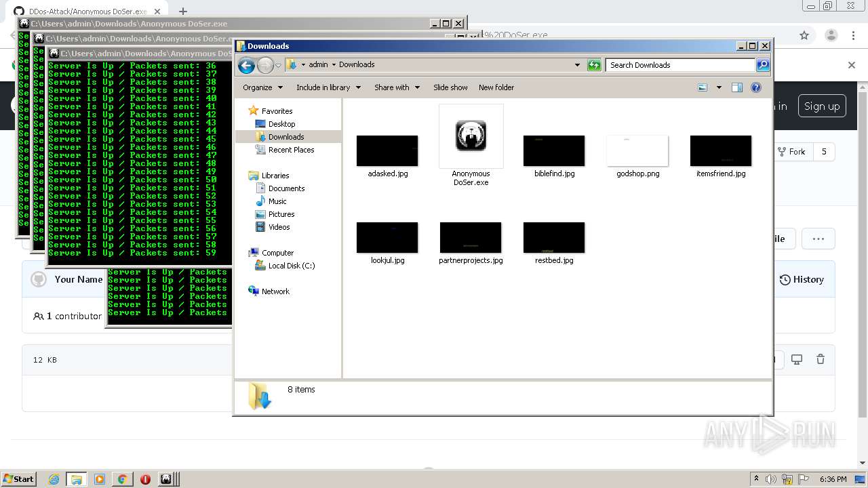
Task: Click the search magnifier in Downloads window
Action: (763, 65)
